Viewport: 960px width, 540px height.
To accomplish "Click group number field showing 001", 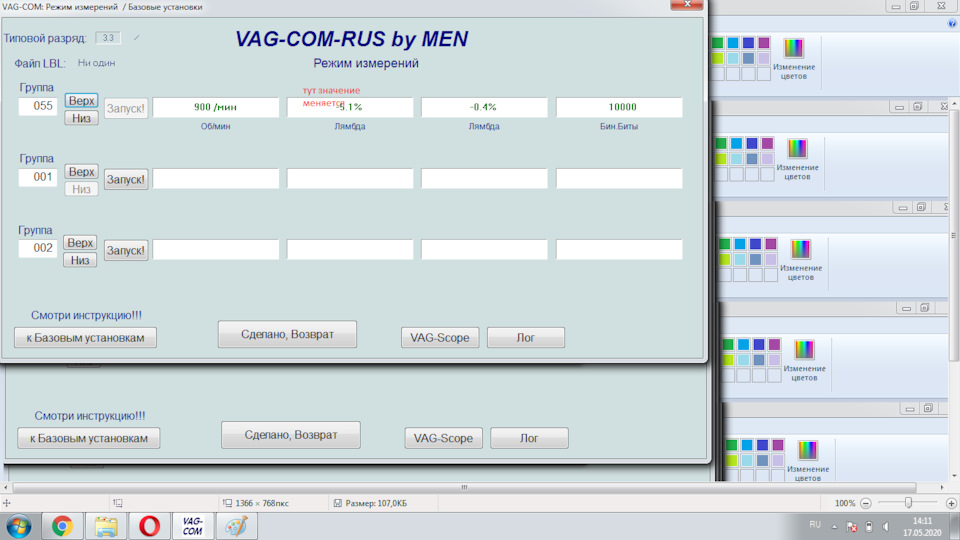I will coord(38,177).
